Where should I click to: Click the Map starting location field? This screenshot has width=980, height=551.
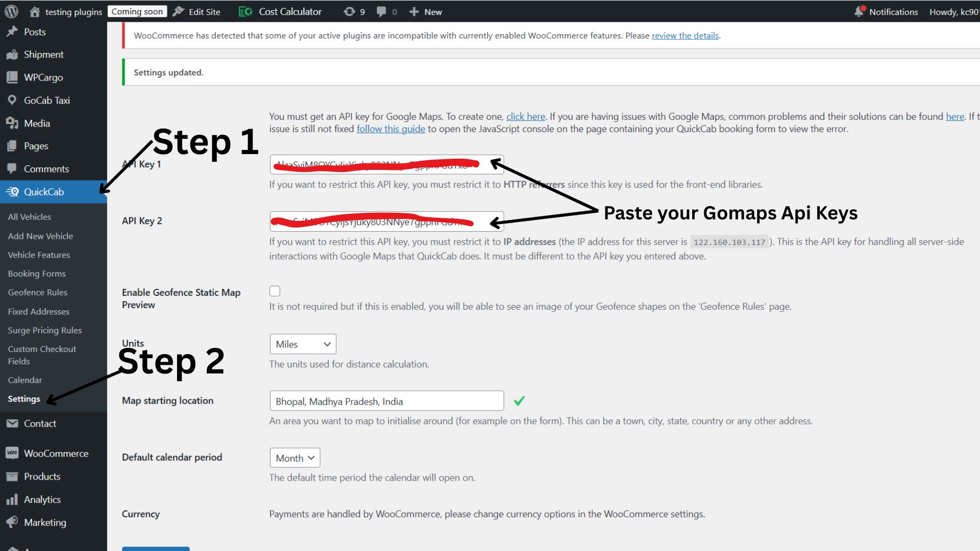(x=386, y=401)
